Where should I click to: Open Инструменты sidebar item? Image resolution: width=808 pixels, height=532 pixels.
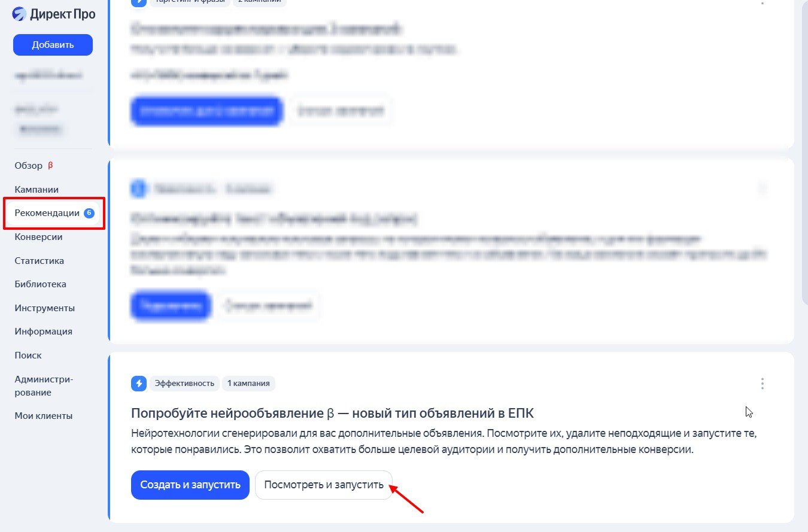(45, 308)
